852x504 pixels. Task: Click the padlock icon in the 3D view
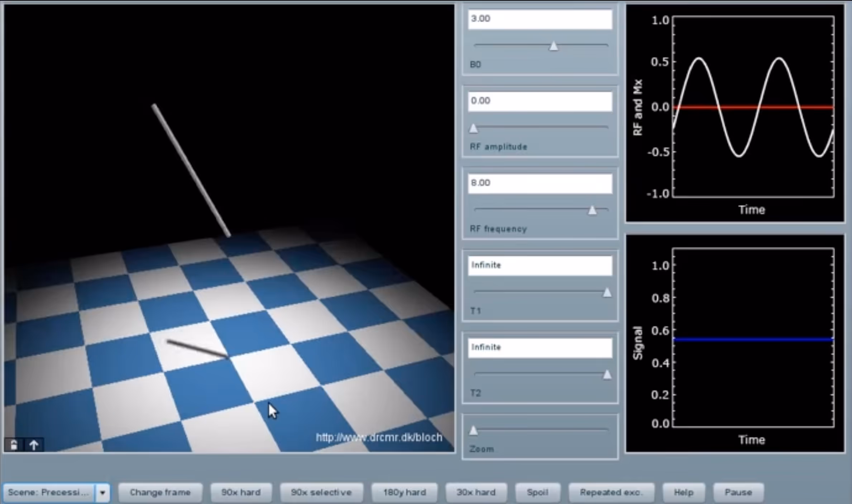click(13, 445)
